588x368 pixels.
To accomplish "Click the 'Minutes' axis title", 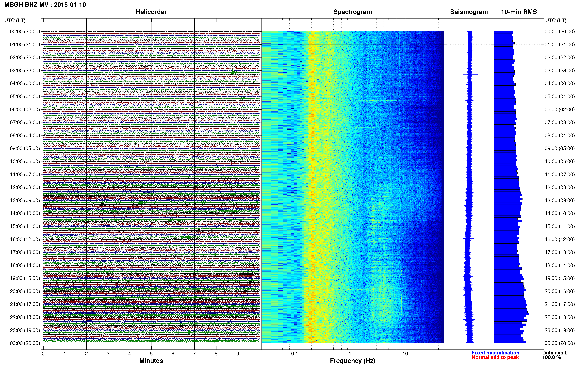I will (x=151, y=361).
